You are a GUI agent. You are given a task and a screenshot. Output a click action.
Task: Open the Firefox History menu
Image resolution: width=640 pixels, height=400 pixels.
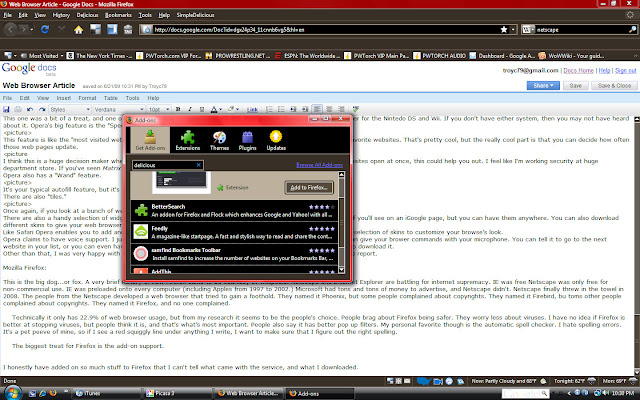pos(61,15)
